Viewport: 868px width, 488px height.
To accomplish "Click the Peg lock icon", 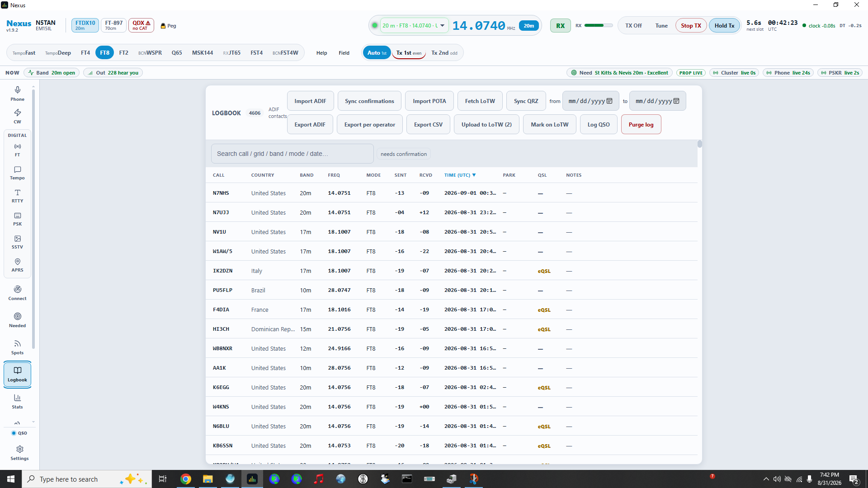I will 163,26.
